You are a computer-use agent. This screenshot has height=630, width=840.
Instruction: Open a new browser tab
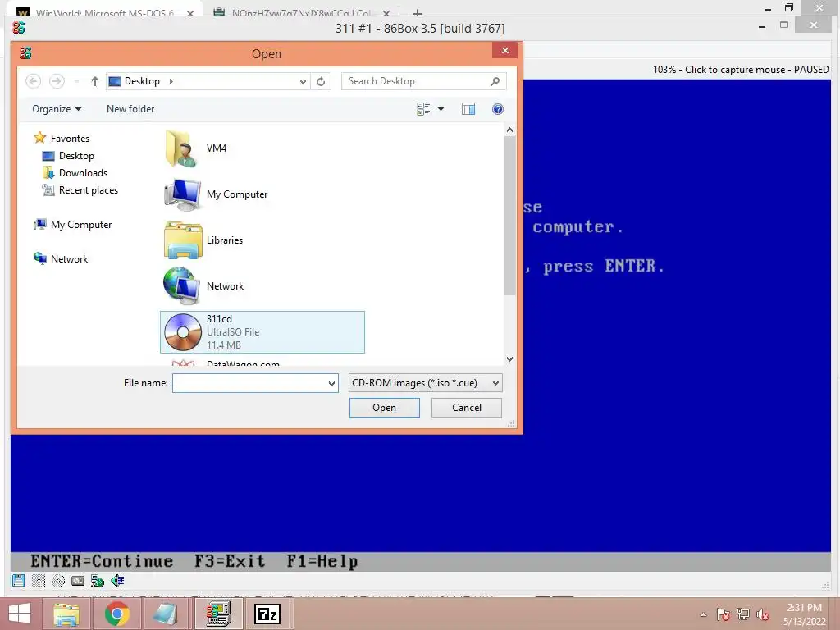pyautogui.click(x=418, y=12)
